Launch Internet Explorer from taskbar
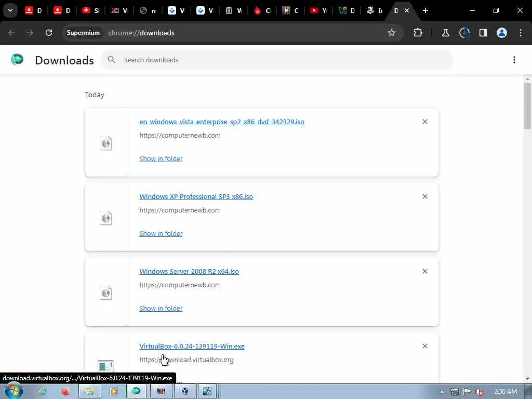Screen dimensions: 532x399 42,392
